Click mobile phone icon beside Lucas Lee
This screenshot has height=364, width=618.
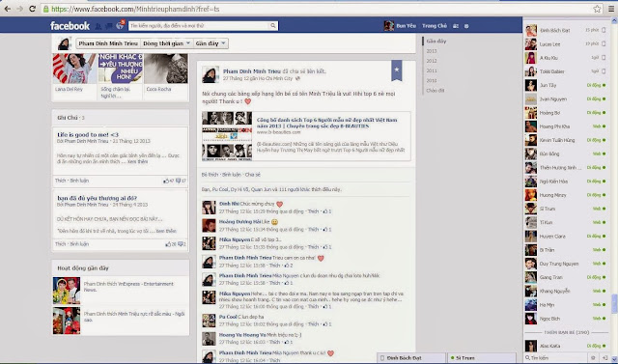[604, 43]
